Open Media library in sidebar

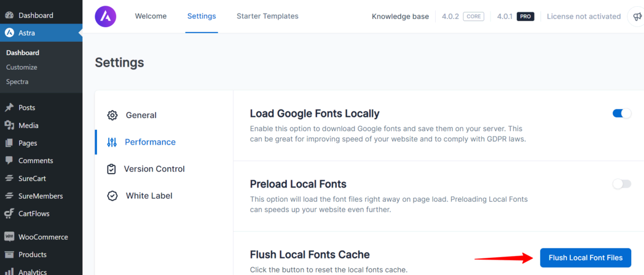coord(28,126)
